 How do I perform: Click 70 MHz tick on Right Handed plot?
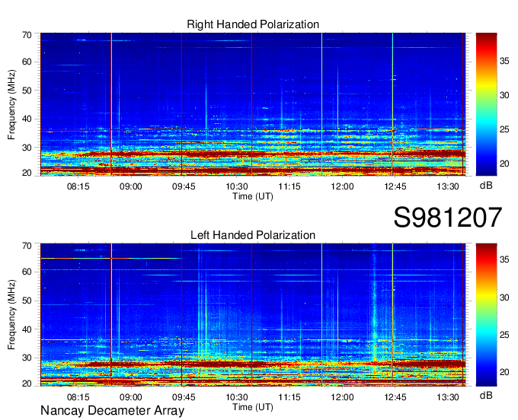click(27, 35)
